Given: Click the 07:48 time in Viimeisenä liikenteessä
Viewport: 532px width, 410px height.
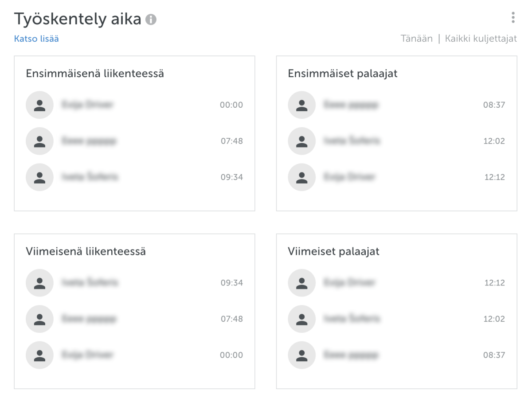Looking at the screenshot, I should pyautogui.click(x=231, y=319).
